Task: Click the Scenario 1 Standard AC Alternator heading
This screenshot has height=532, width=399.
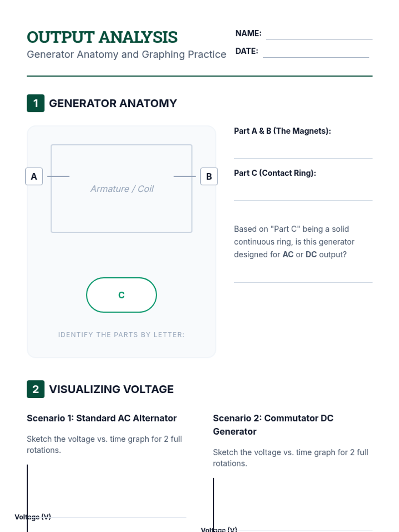Action: click(x=102, y=418)
